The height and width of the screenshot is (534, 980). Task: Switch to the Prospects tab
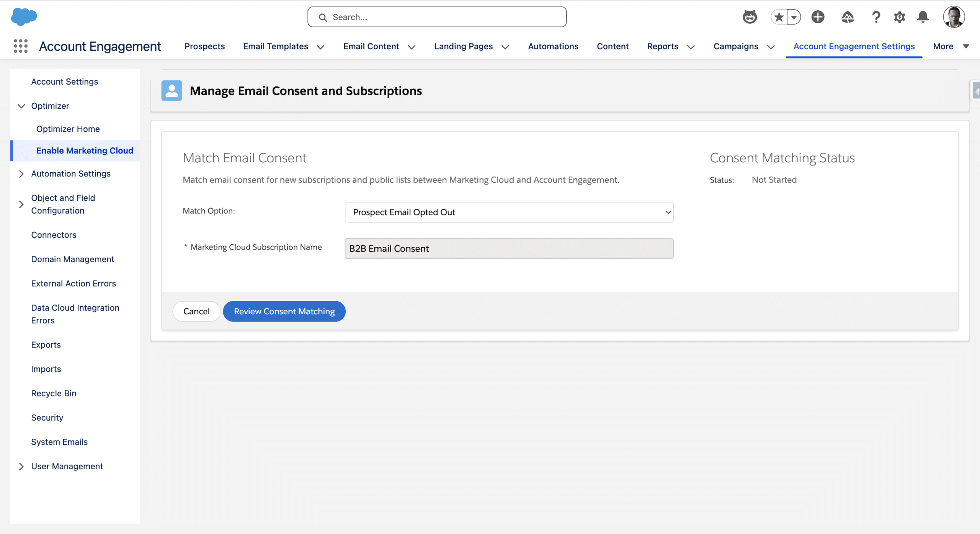pos(204,46)
